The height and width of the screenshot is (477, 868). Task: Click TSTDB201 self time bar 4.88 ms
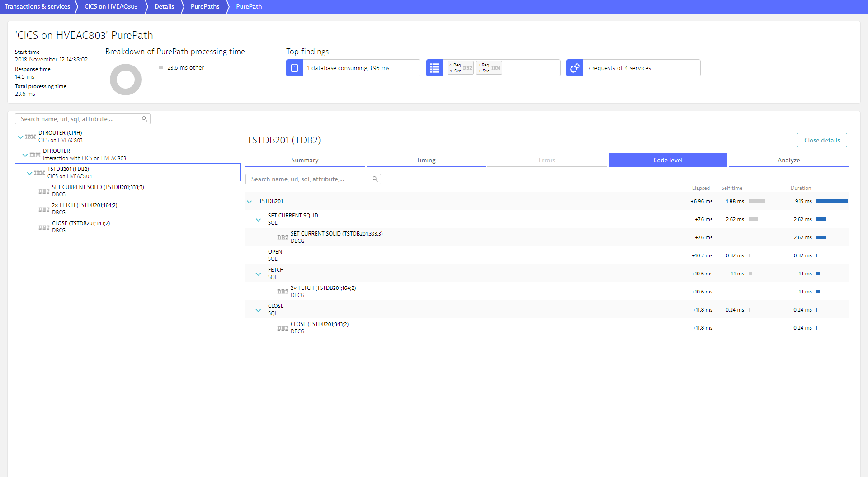pyautogui.click(x=757, y=201)
